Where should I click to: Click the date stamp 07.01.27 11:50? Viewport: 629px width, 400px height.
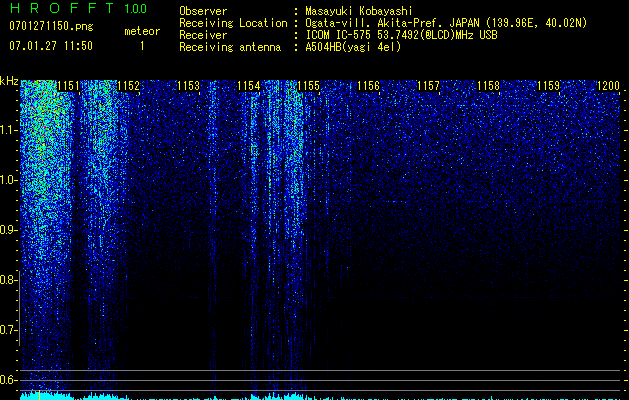[51, 46]
